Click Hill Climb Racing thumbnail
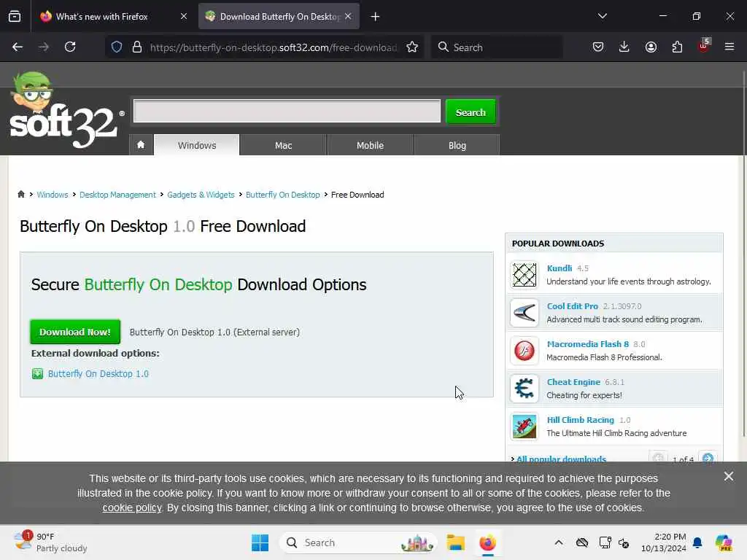This screenshot has width=747, height=560. [x=524, y=427]
